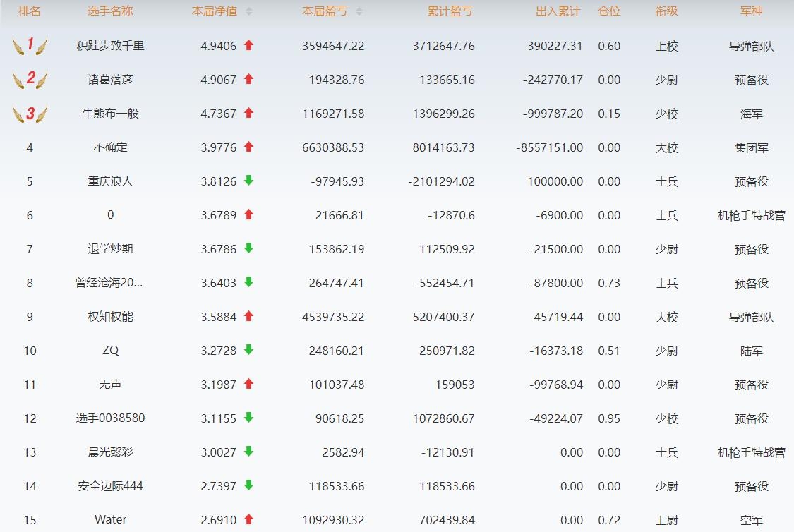Click red up arrow beside 4.9406
The width and height of the screenshot is (794, 532).
pos(248,45)
